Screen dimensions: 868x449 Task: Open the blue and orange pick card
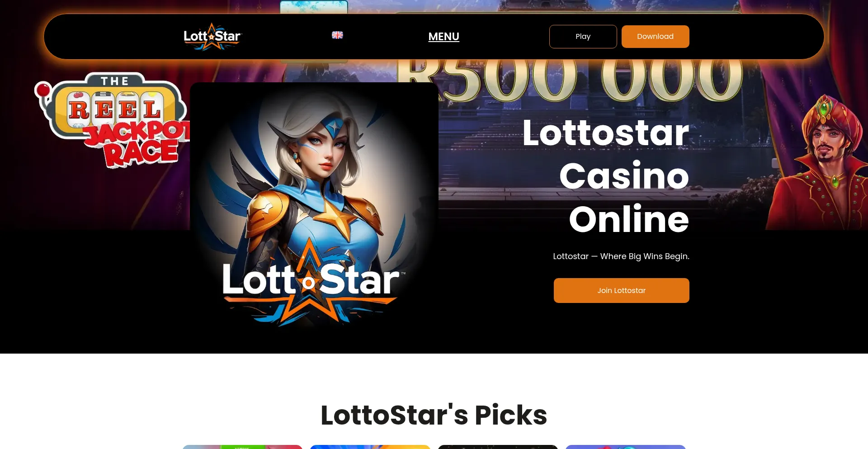point(370,447)
